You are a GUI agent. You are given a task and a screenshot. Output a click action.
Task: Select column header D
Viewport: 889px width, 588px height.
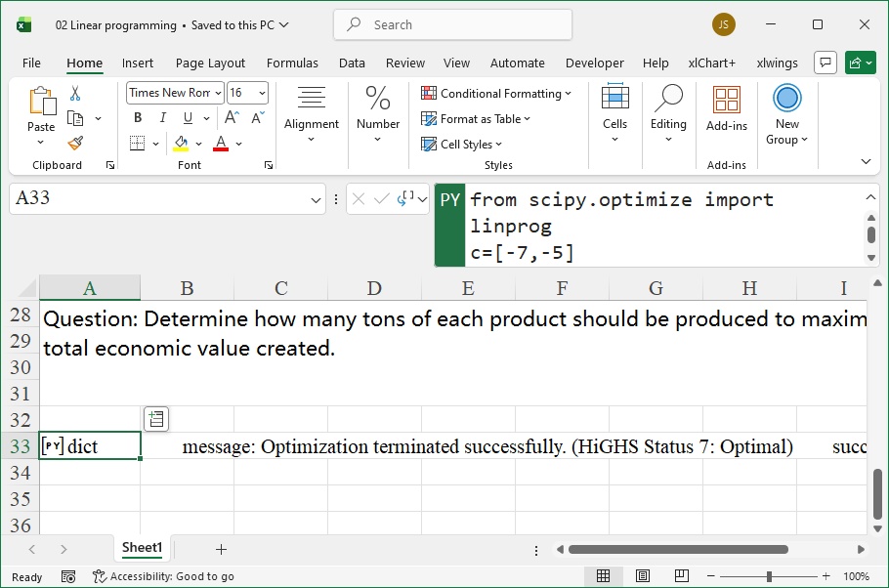(374, 288)
